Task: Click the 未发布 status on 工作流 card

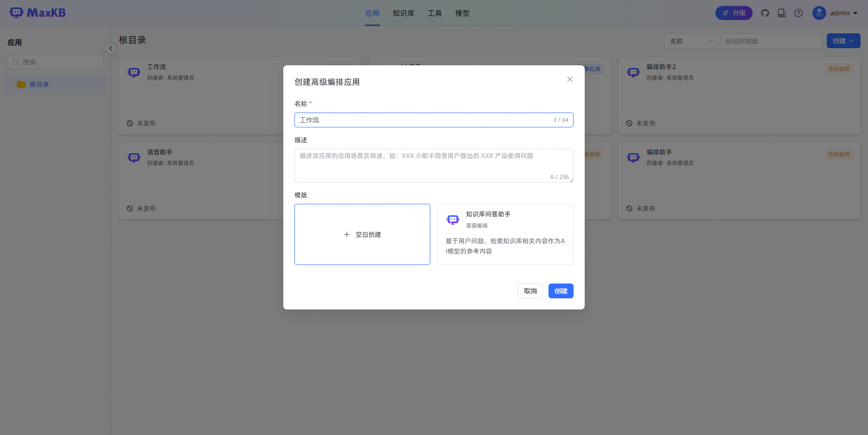Action: click(x=141, y=123)
